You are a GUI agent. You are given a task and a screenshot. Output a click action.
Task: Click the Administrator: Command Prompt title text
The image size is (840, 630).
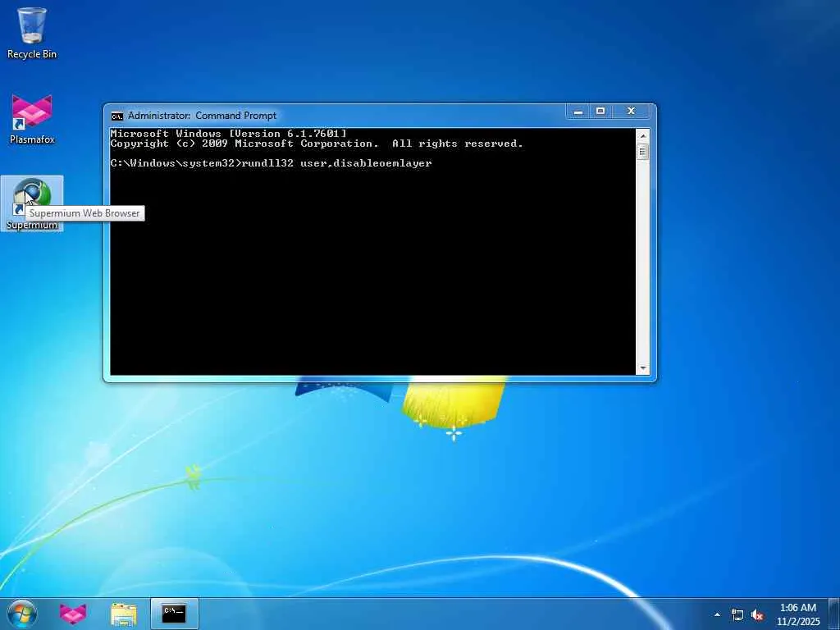coord(202,116)
